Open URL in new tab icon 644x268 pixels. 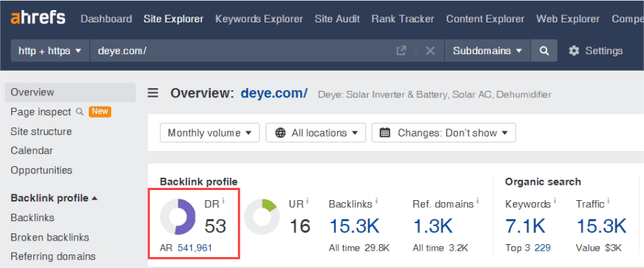click(401, 51)
